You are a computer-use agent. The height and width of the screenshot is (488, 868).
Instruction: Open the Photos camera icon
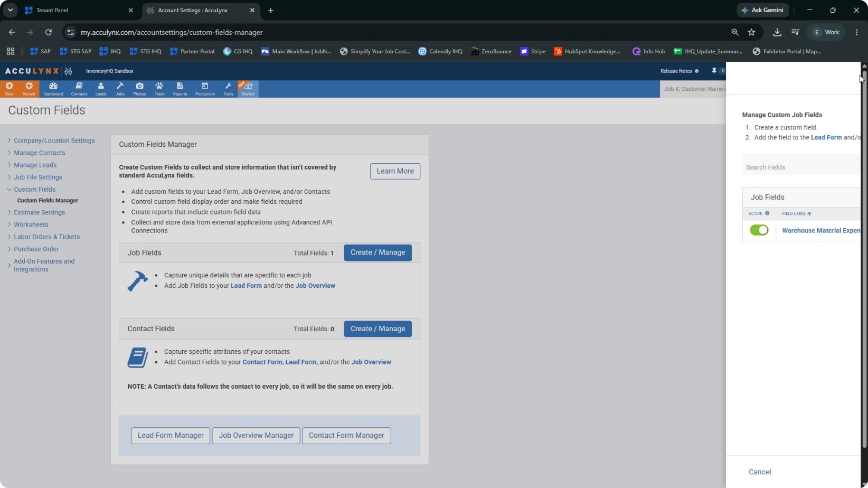[x=139, y=89]
